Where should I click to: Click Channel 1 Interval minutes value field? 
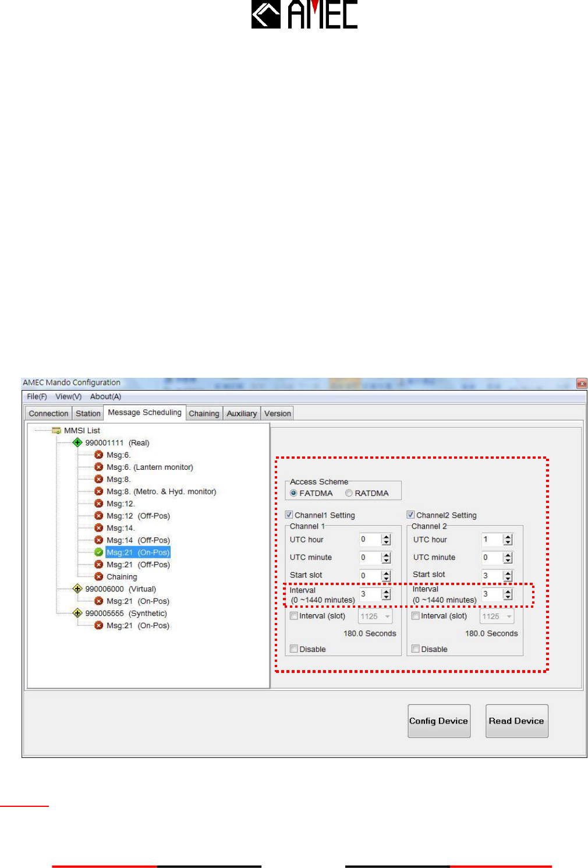(370, 594)
